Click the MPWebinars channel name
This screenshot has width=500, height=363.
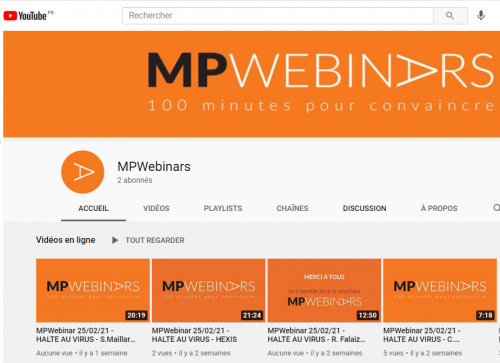pos(154,166)
